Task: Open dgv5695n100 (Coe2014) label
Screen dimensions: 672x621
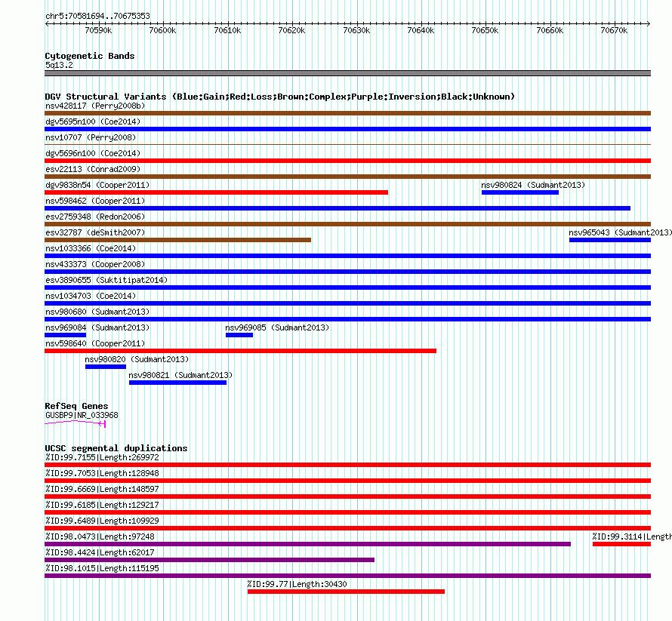Action: click(x=93, y=121)
